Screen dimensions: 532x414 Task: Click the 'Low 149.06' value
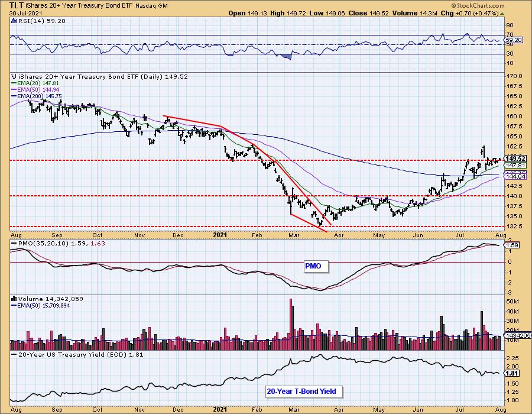[x=326, y=13]
